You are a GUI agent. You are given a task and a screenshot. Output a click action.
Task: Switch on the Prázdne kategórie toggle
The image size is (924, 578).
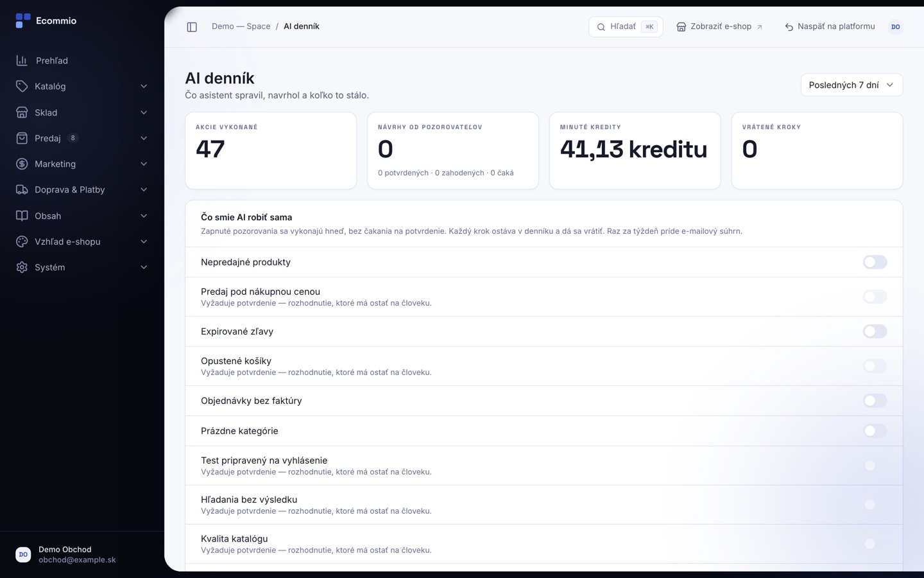[875, 431]
